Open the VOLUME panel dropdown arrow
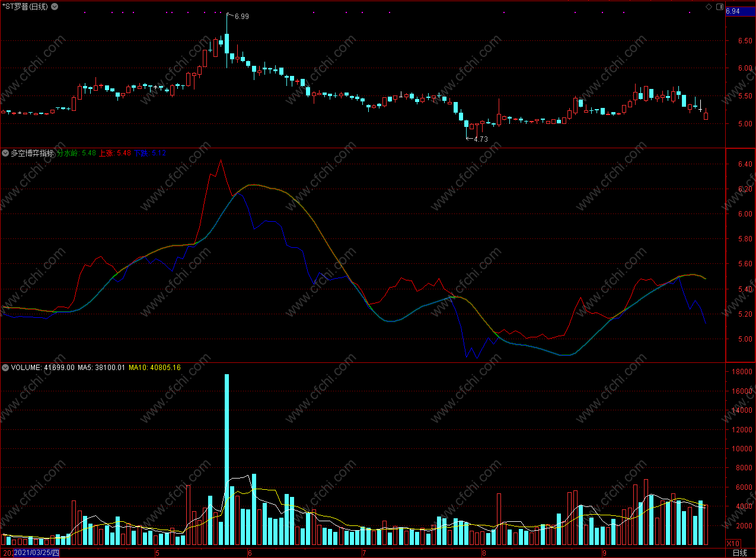This screenshot has height=558, width=756. 5,368
